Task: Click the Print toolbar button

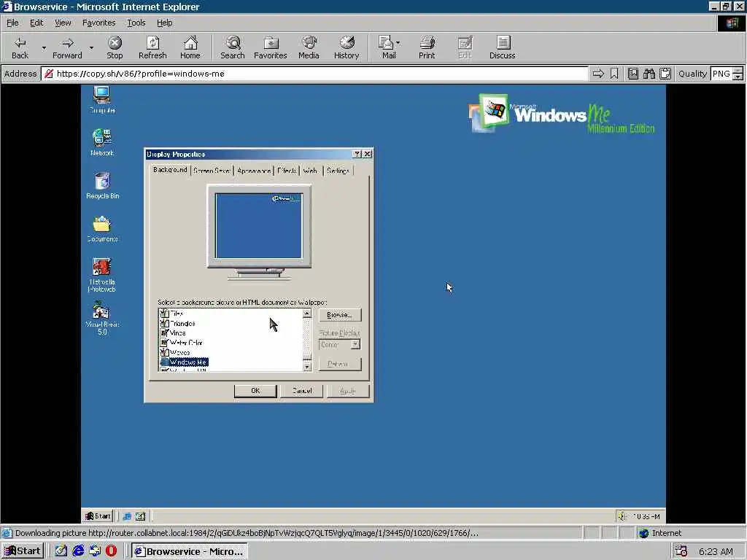Action: click(427, 47)
